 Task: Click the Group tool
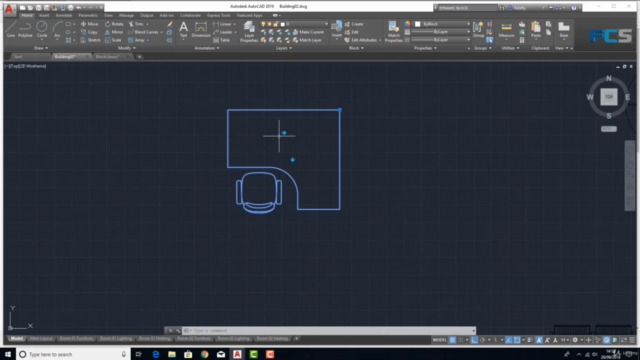pyautogui.click(x=478, y=29)
